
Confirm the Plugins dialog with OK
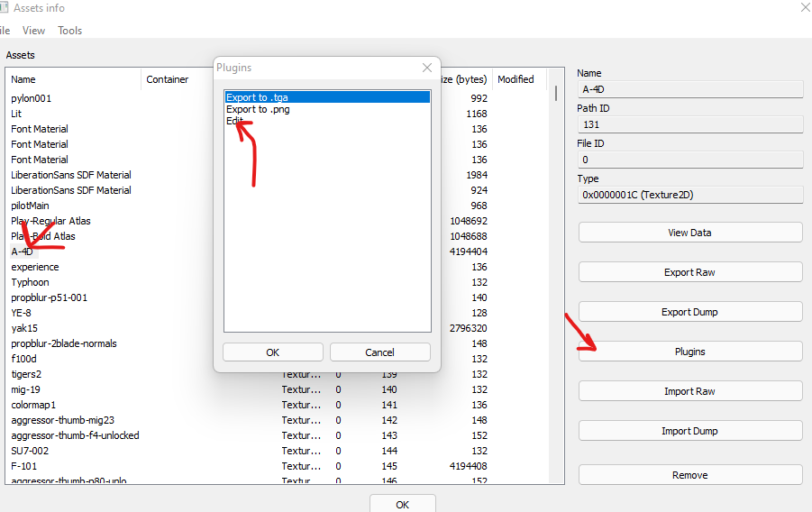point(273,352)
